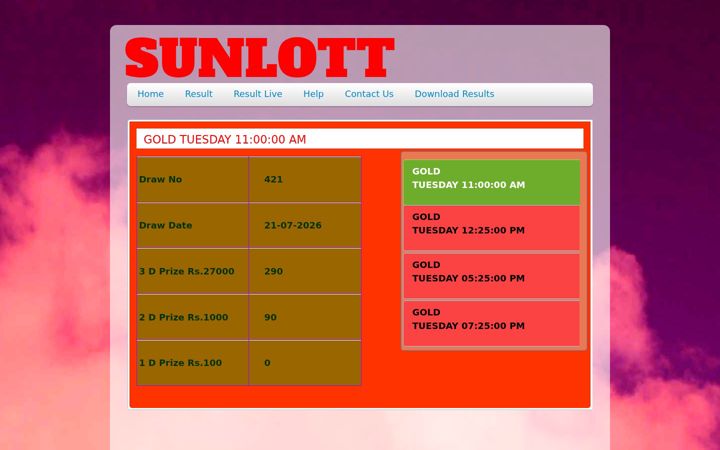This screenshot has height=450, width=720.
Task: Click the Draw No label cell
Action: [x=193, y=180]
